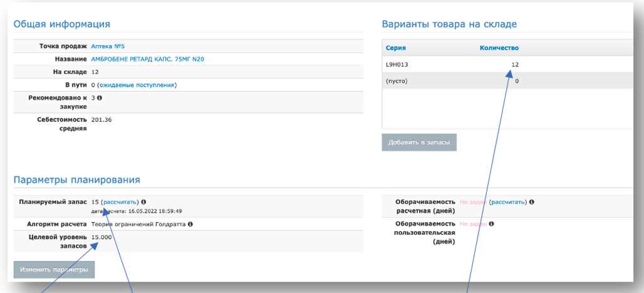Click info icon after Теория ограничений Голдратта

(x=190, y=225)
